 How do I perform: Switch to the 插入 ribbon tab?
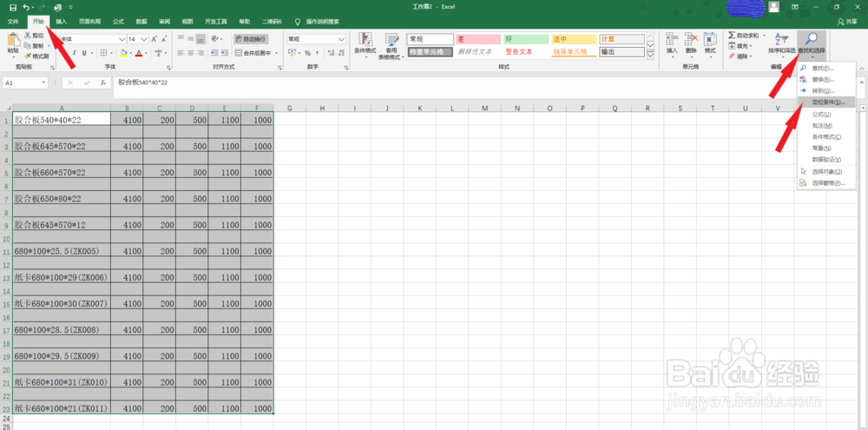point(62,22)
